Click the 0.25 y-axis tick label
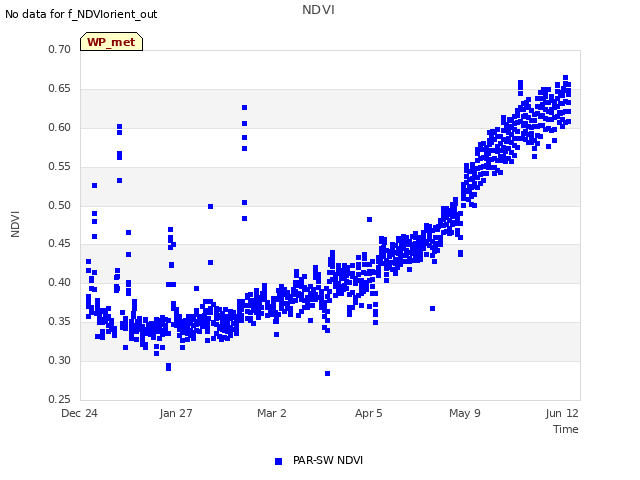This screenshot has height=480, width=640. pyautogui.click(x=60, y=399)
